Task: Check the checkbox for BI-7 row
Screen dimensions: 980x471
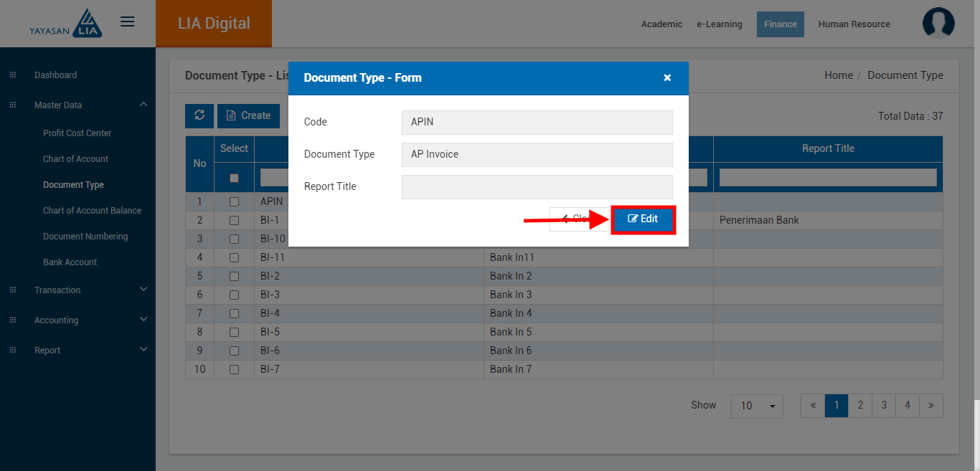Action: click(234, 369)
